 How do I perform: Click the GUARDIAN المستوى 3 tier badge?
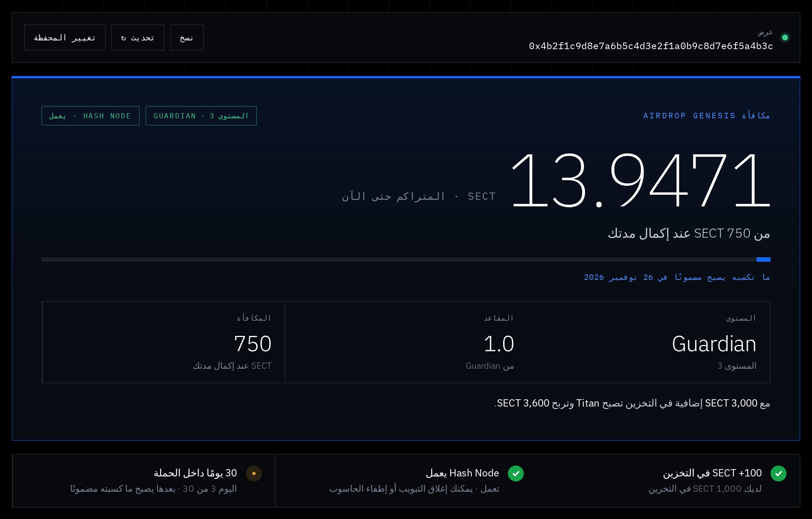click(201, 116)
